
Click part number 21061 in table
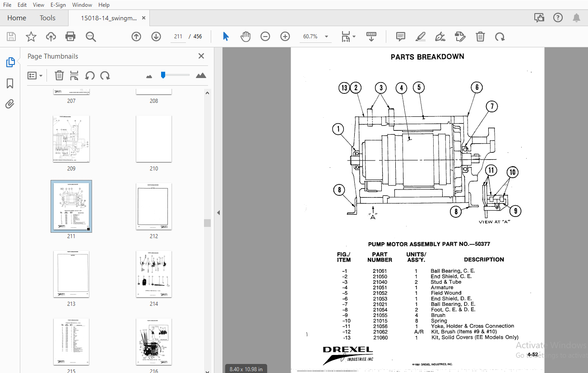(x=380, y=271)
